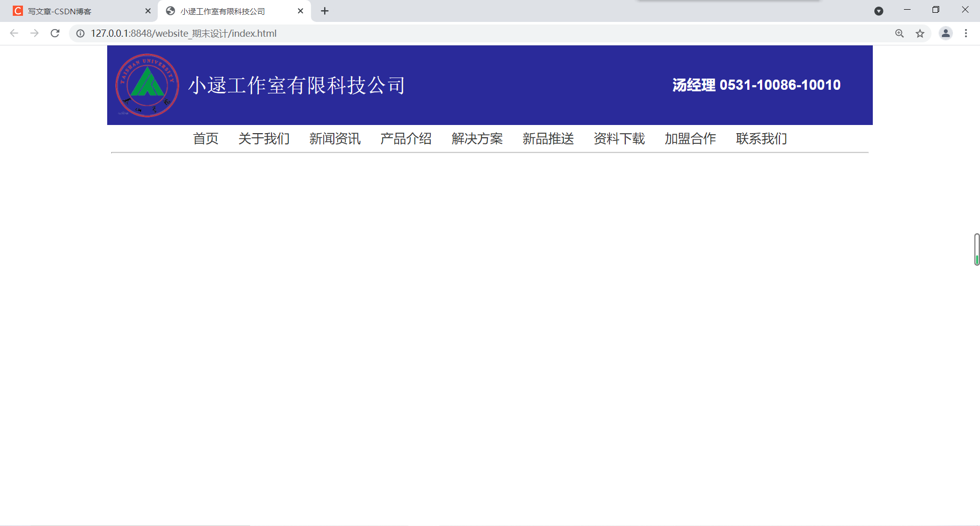The height and width of the screenshot is (526, 980).
Task: Select the 联系我们 menu item
Action: coord(761,138)
